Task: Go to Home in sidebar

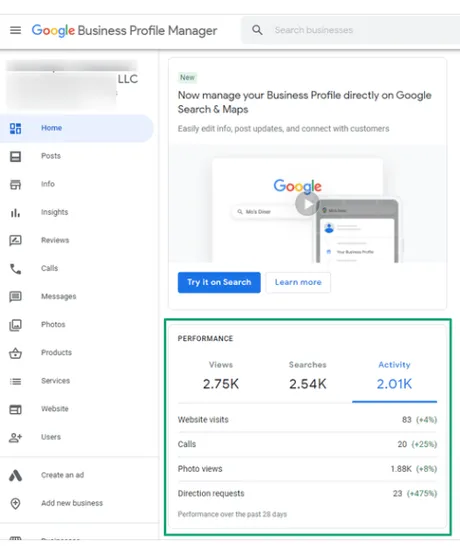Action: click(x=76, y=128)
